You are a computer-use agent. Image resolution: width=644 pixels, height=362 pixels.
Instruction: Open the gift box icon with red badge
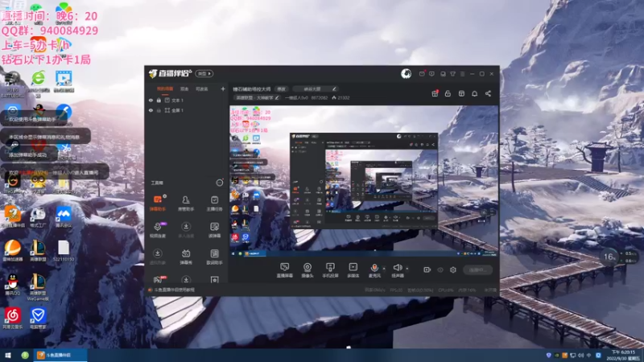435,93
